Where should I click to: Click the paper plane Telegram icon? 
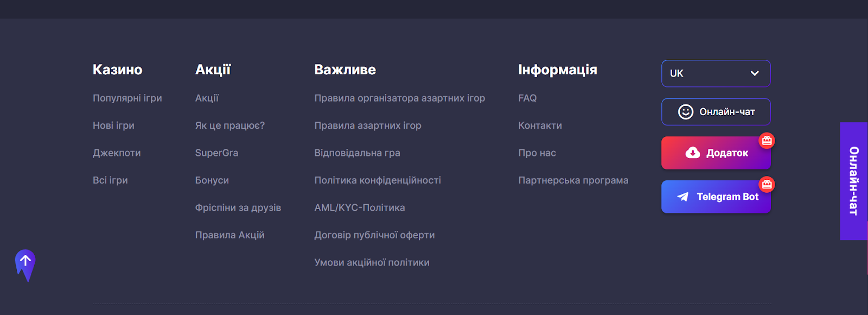click(683, 197)
